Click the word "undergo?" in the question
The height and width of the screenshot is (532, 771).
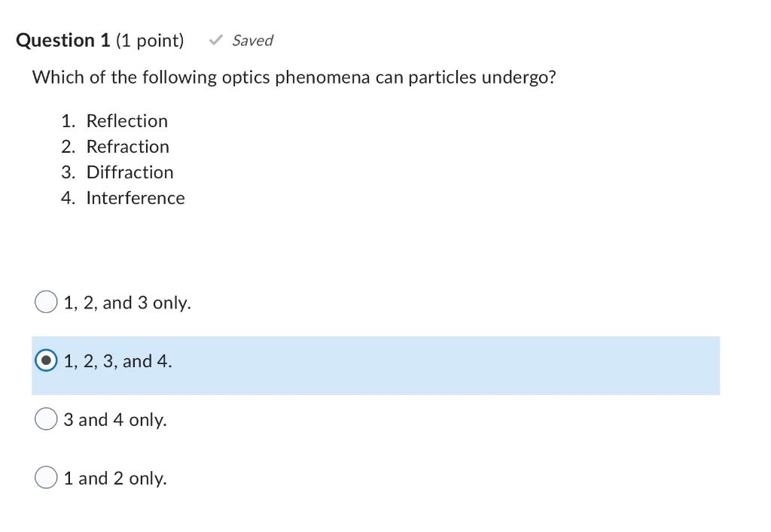click(x=519, y=78)
